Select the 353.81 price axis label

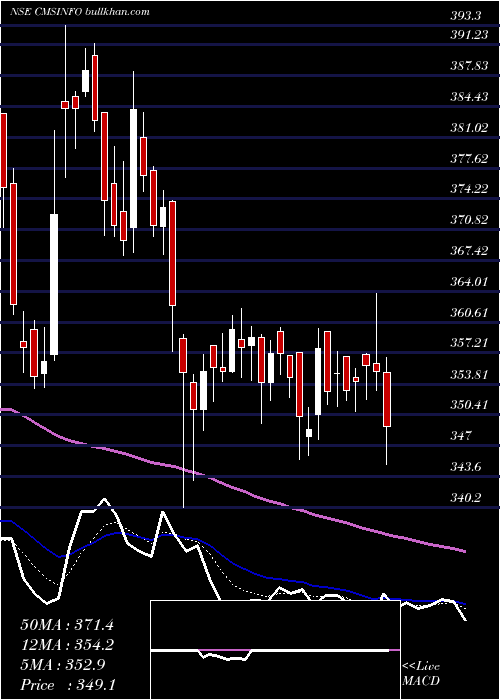point(469,374)
